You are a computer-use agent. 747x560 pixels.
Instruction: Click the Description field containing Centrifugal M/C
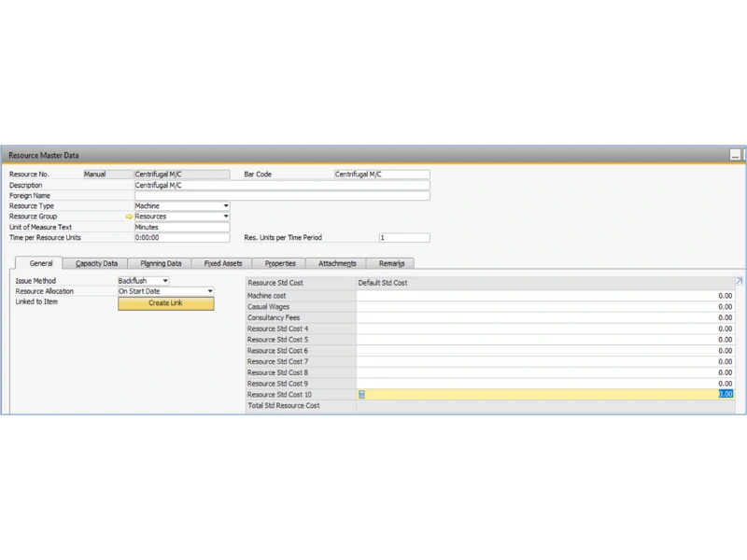pos(280,184)
